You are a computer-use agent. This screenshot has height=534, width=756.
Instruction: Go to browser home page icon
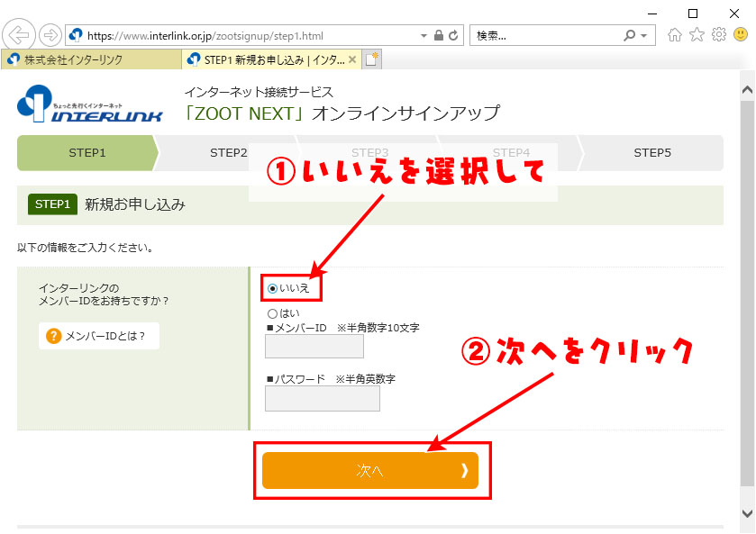coord(675,35)
